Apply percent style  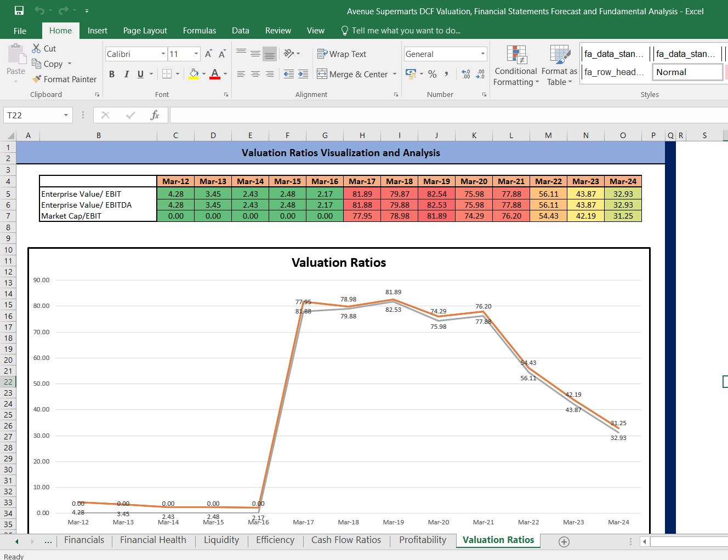click(433, 74)
